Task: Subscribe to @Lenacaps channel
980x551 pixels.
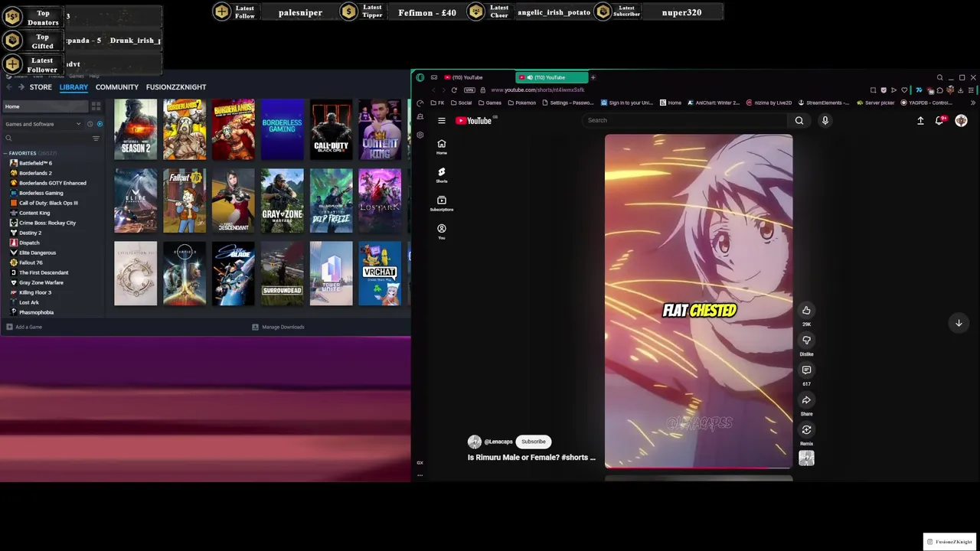Action: click(534, 442)
